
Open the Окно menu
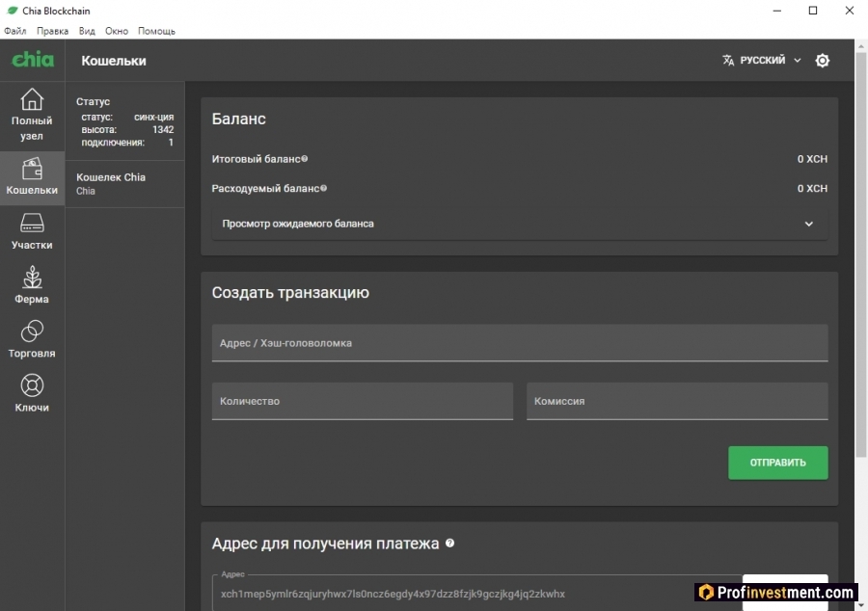(117, 31)
